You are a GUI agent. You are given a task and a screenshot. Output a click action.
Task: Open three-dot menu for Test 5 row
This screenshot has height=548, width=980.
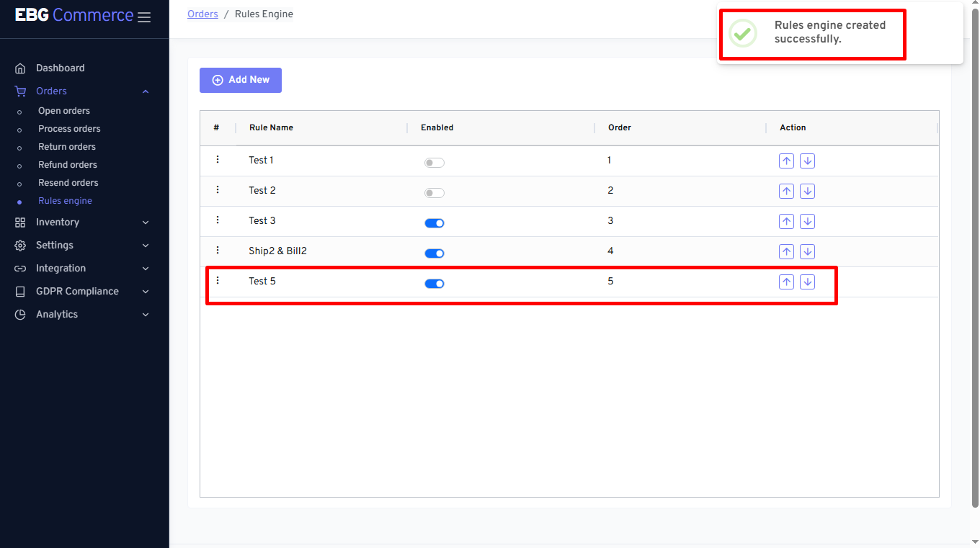[x=218, y=281]
